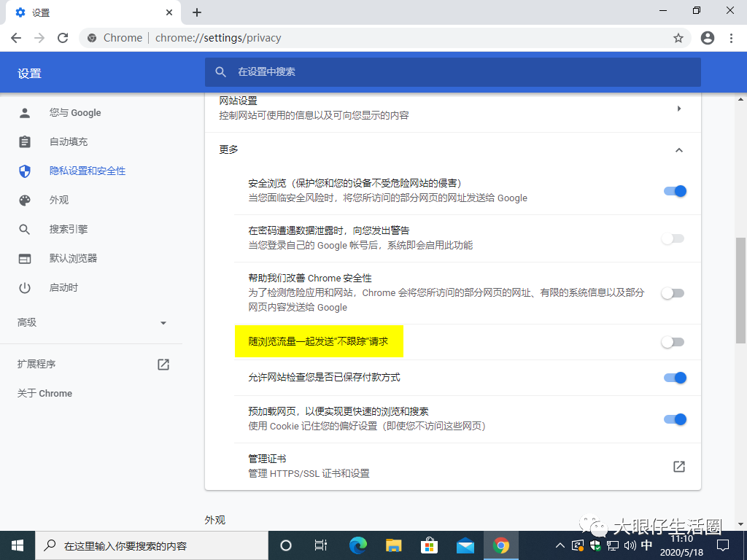This screenshot has width=747, height=560.
Task: Open 您与 Google settings section
Action: tap(75, 113)
